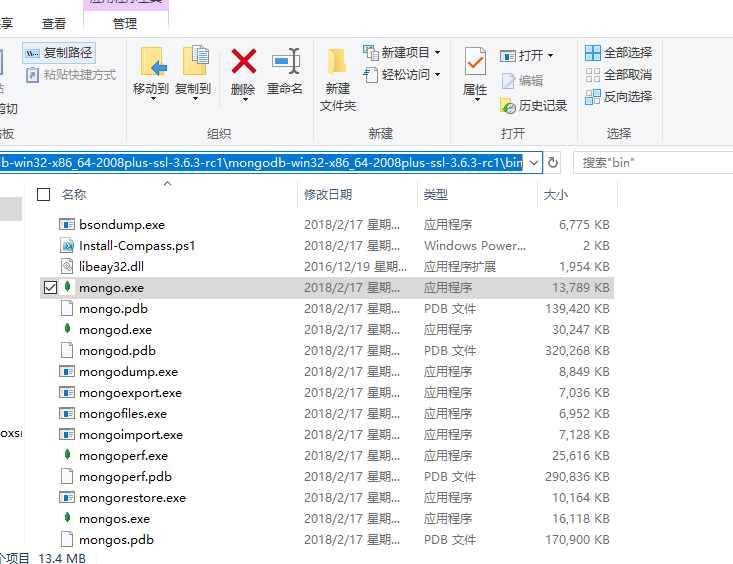733x564 pixels.
Task: Click the Edit item in Open group
Action: [522, 81]
